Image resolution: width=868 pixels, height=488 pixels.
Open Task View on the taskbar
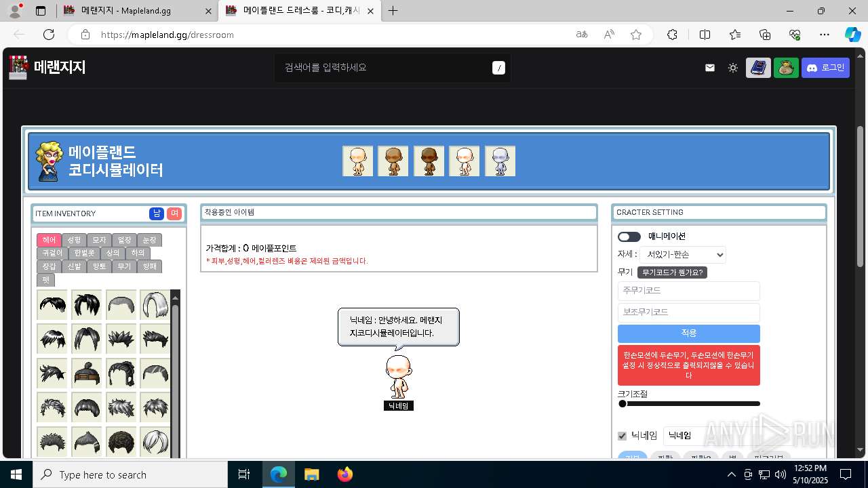244,474
